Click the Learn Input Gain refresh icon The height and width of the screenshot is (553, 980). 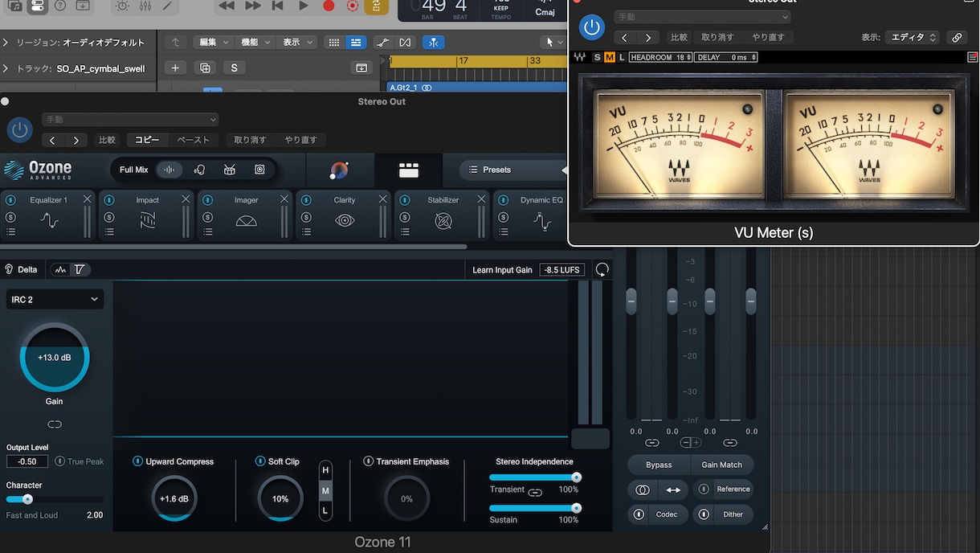(602, 270)
